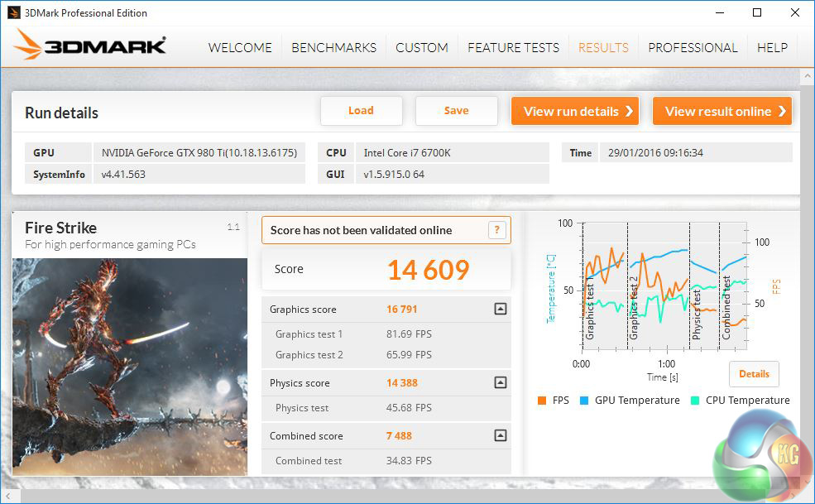
Task: Collapse the Physics score section
Action: (x=499, y=383)
